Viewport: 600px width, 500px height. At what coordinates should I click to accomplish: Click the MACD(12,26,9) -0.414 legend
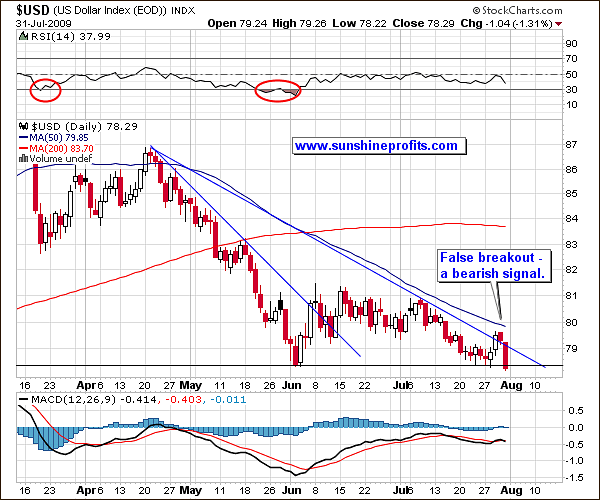(x=94, y=400)
